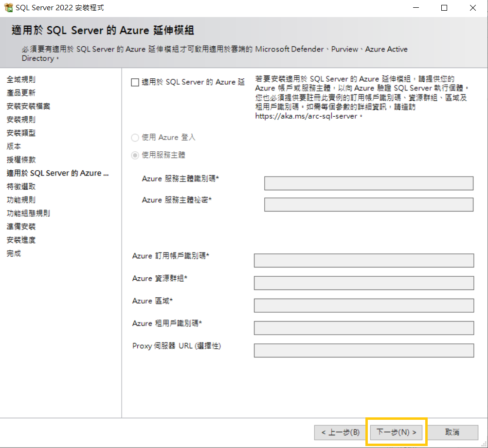Select 安裝類型 step in sidebar

[21, 133]
